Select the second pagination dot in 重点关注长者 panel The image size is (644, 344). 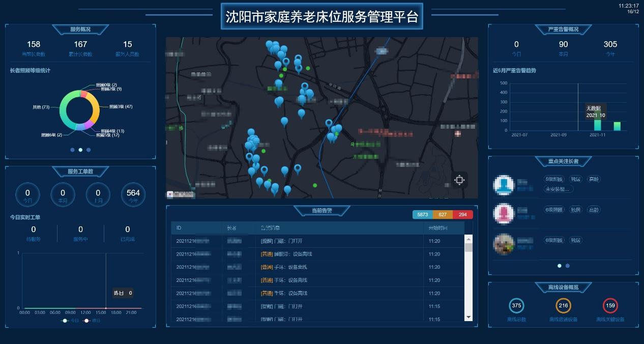coord(567,266)
